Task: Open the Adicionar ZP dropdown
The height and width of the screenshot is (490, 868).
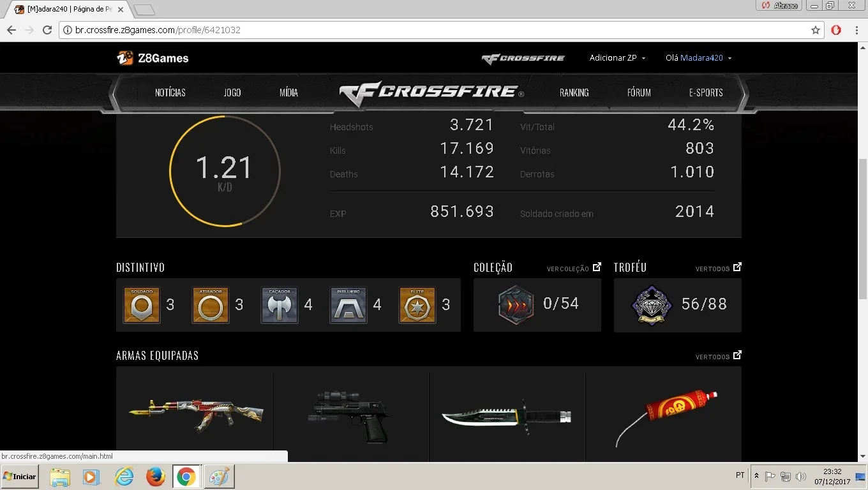Action: (x=617, y=58)
